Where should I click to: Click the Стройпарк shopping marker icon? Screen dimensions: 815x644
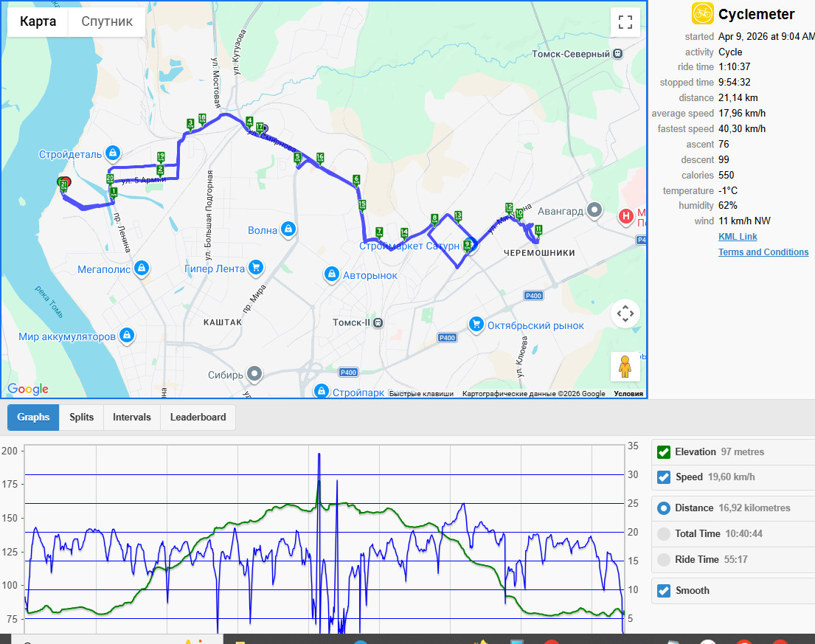[322, 391]
